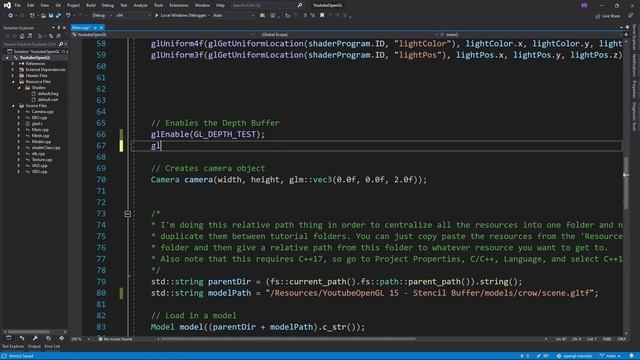The height and width of the screenshot is (360, 640).
Task: Select default.frag in Solution Explorer
Action: click(48, 93)
